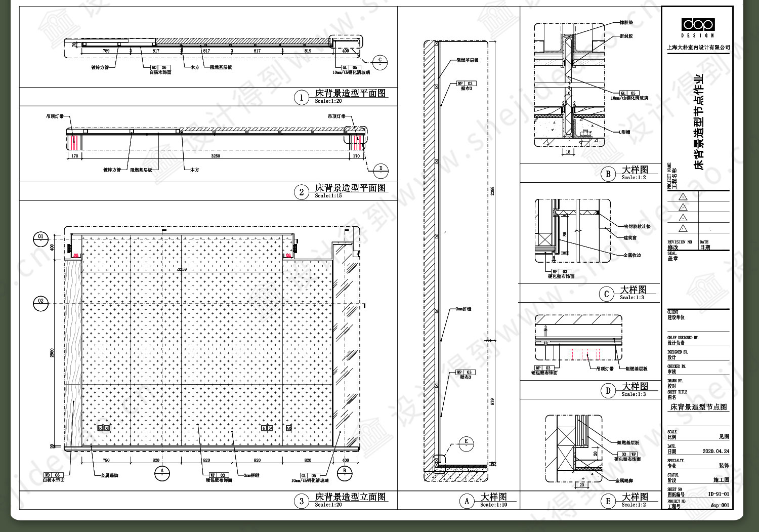Select the company name 上海大朴室内设计有限公司
This screenshot has height=532, width=759.
click(x=698, y=47)
